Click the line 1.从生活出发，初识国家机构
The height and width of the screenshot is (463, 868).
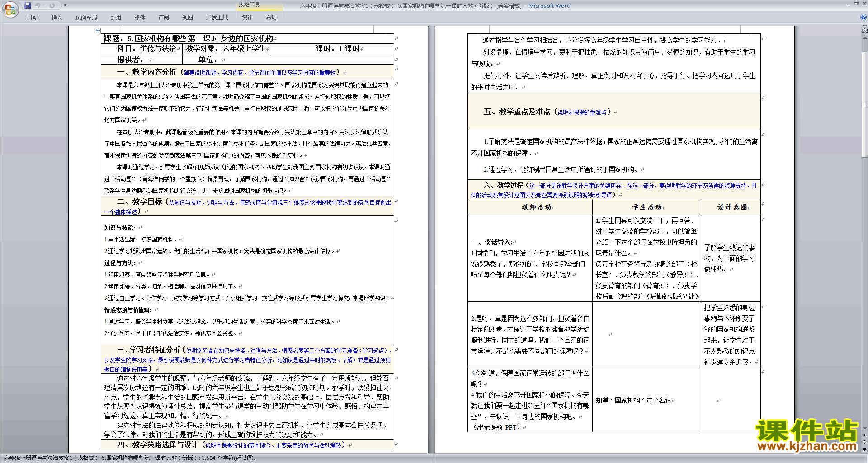tap(141, 239)
